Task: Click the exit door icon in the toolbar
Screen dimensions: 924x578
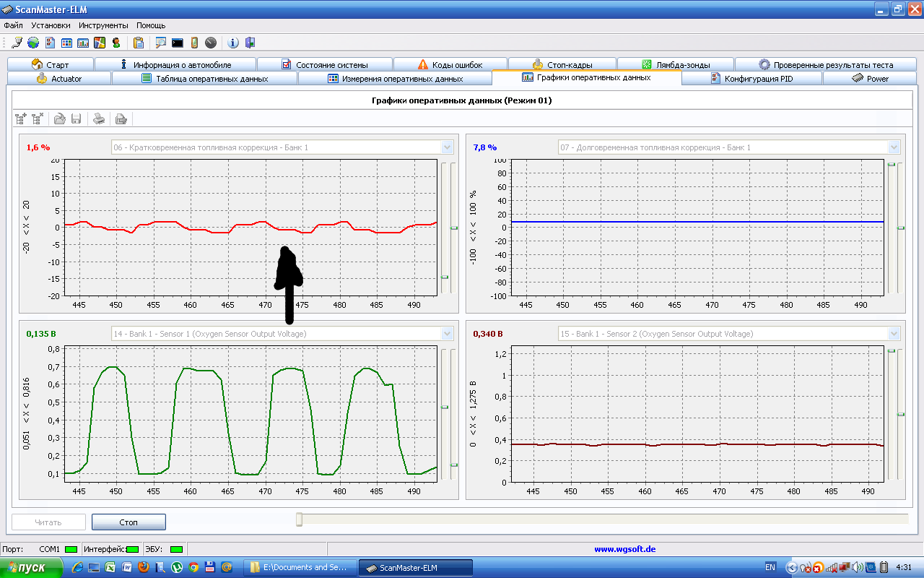Action: coord(250,43)
